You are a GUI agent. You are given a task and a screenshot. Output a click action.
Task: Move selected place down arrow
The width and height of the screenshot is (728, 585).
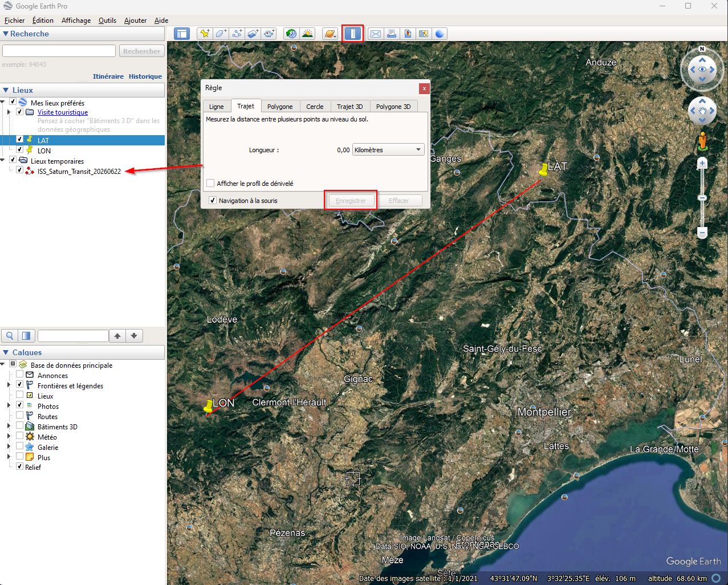pyautogui.click(x=134, y=336)
